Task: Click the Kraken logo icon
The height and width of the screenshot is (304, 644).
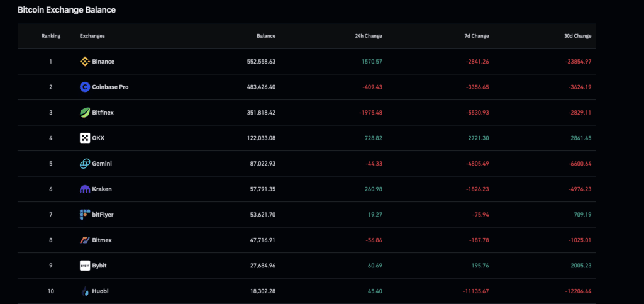Action: [85, 189]
